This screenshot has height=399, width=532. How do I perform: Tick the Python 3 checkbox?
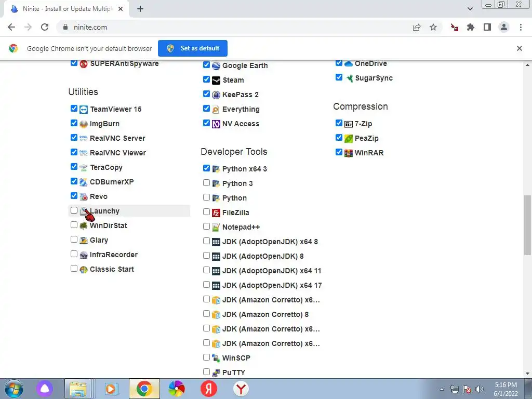pos(206,183)
